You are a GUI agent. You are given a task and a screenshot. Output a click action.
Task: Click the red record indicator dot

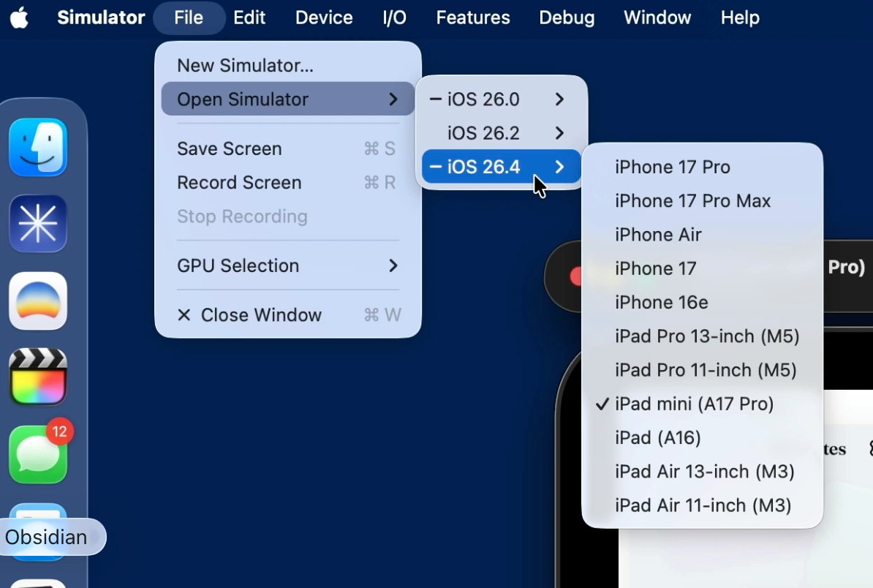[576, 276]
